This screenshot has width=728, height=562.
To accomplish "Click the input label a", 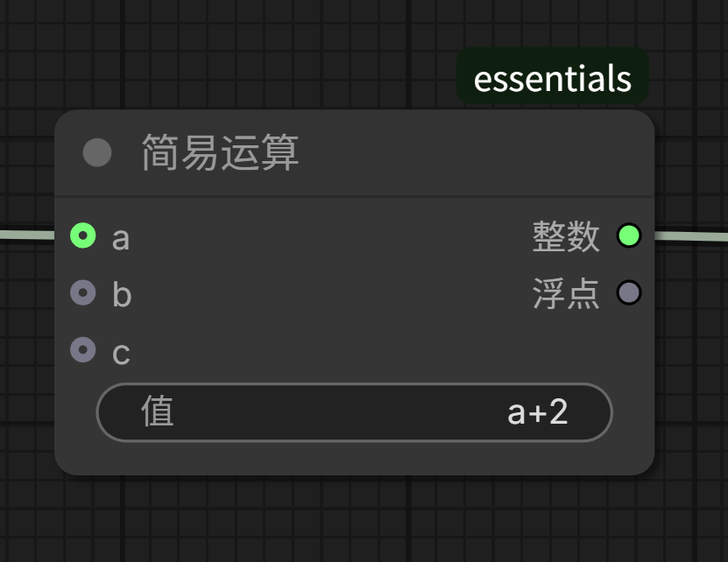I will [121, 237].
